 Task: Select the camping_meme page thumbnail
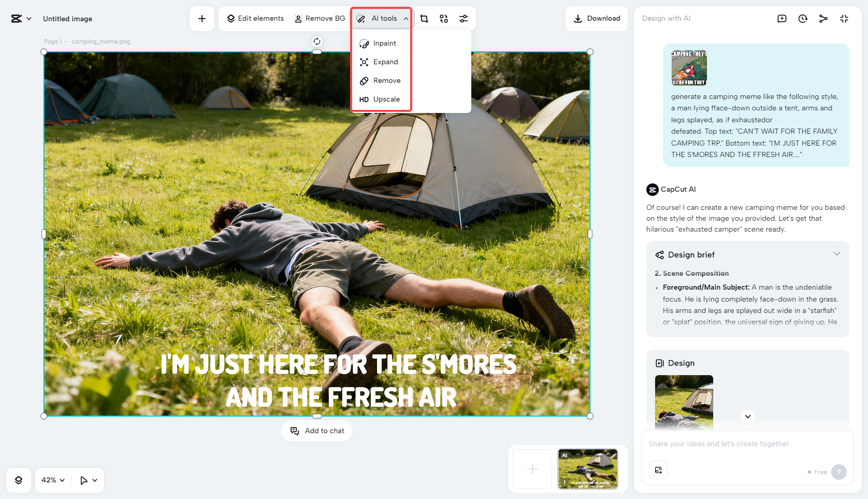(x=587, y=468)
